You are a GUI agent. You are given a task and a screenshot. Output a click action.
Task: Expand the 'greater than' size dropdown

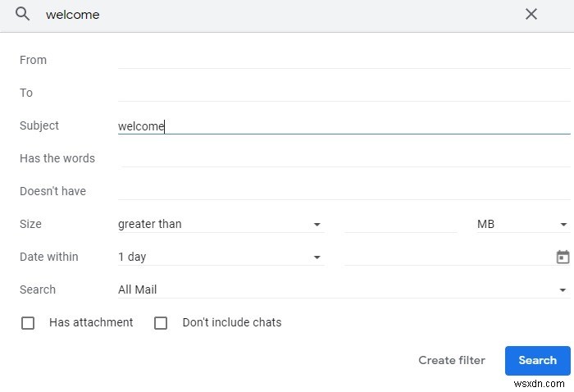pyautogui.click(x=221, y=224)
